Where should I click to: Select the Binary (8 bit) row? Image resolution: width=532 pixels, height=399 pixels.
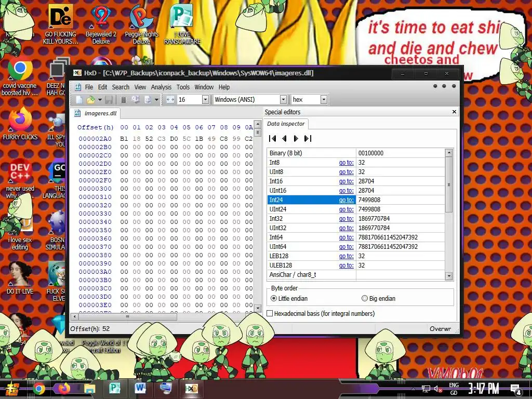[x=356, y=153]
